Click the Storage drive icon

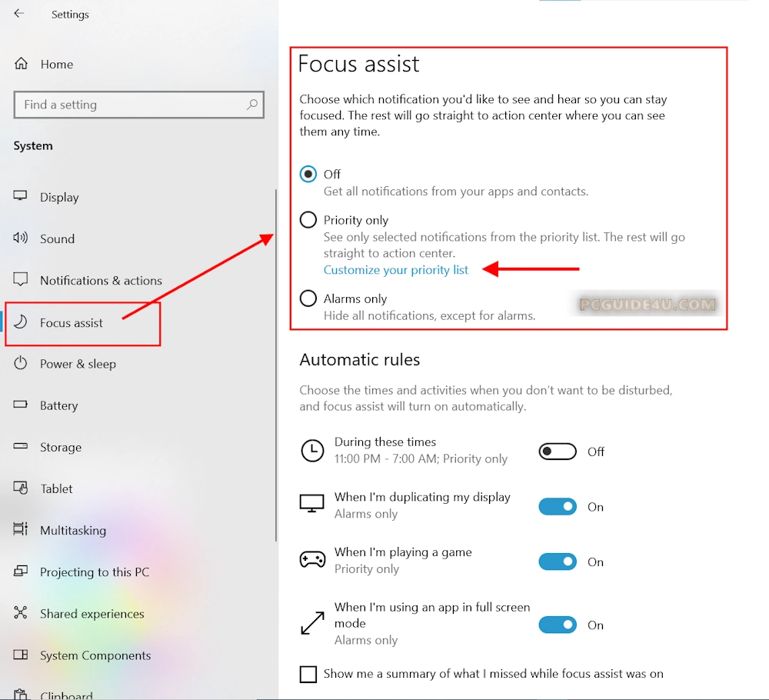click(21, 447)
